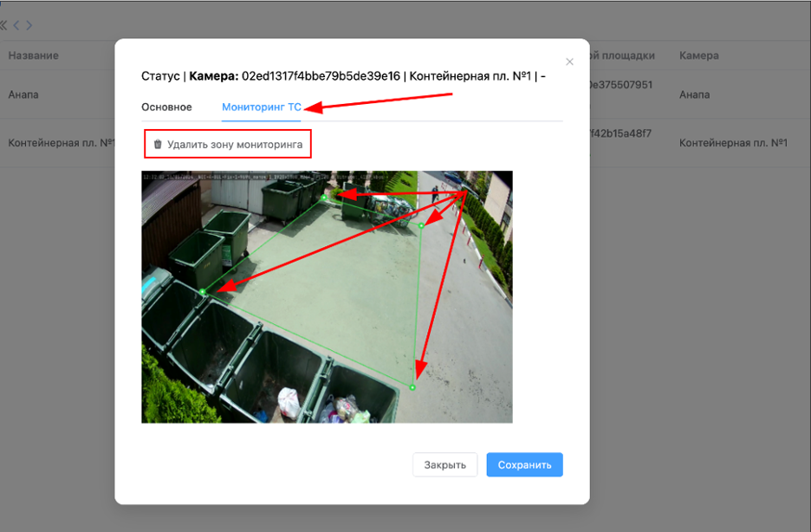Click the double-chevron collapse icon at top left
Screen dimensions: 811x532
pyautogui.click(x=3, y=25)
